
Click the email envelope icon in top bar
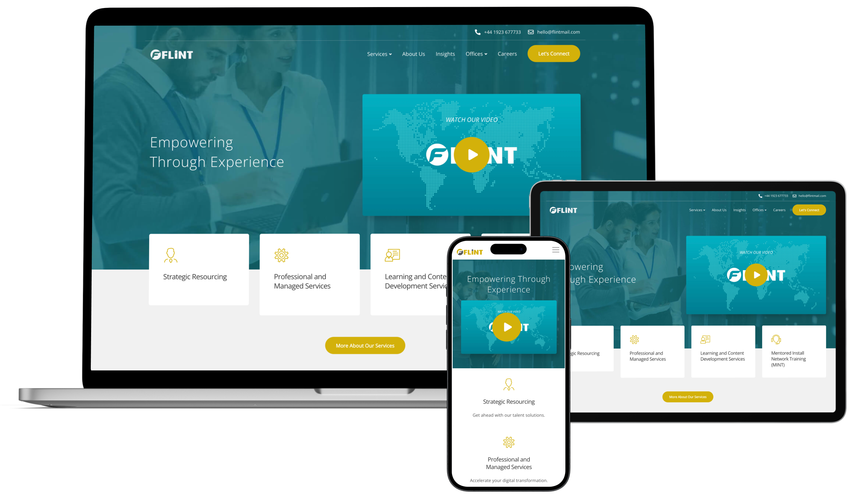[x=531, y=32]
